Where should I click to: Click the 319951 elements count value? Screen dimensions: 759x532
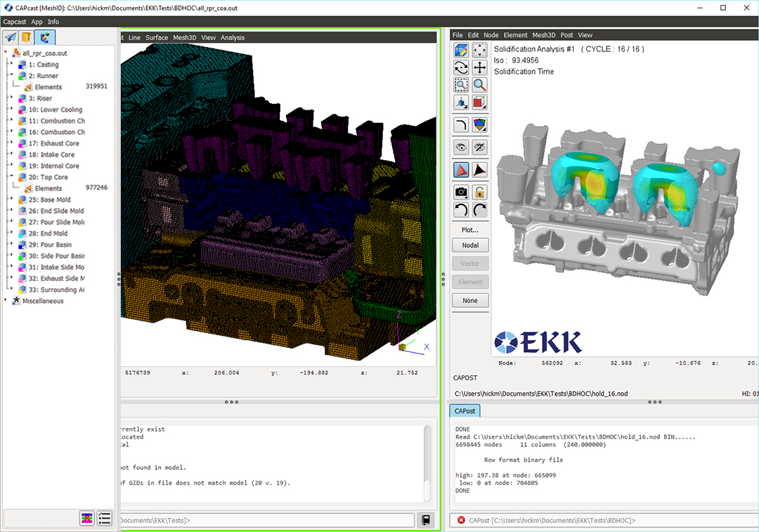tap(96, 86)
